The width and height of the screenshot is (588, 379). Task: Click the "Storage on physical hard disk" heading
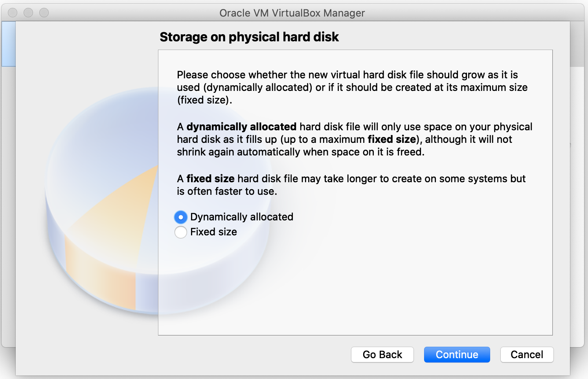[x=249, y=37]
